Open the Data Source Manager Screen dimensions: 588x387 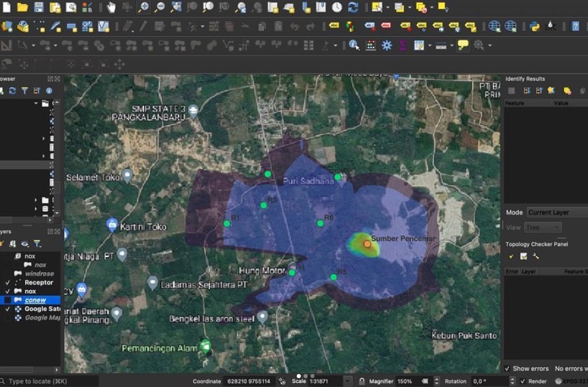[6, 26]
